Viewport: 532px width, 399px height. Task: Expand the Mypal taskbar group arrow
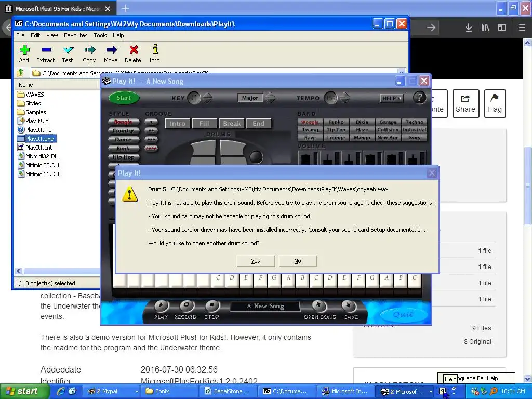coord(137,392)
